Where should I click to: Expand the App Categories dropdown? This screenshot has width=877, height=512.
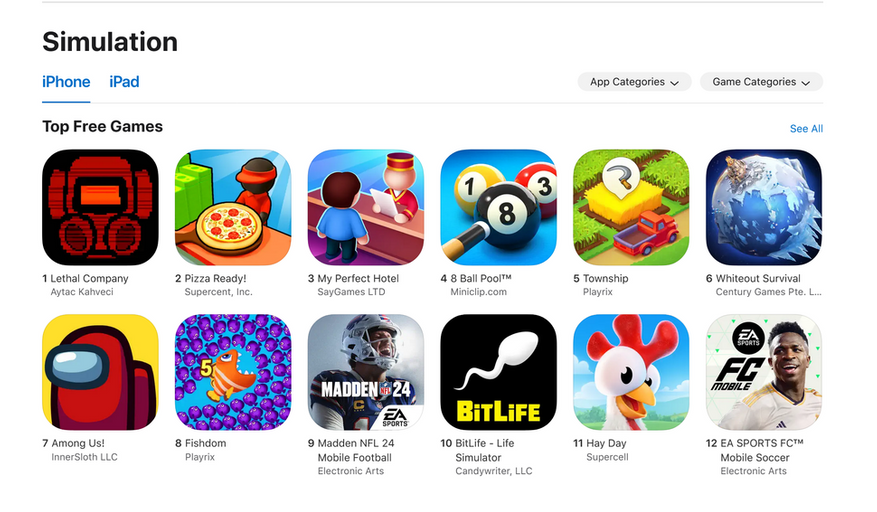pos(634,82)
